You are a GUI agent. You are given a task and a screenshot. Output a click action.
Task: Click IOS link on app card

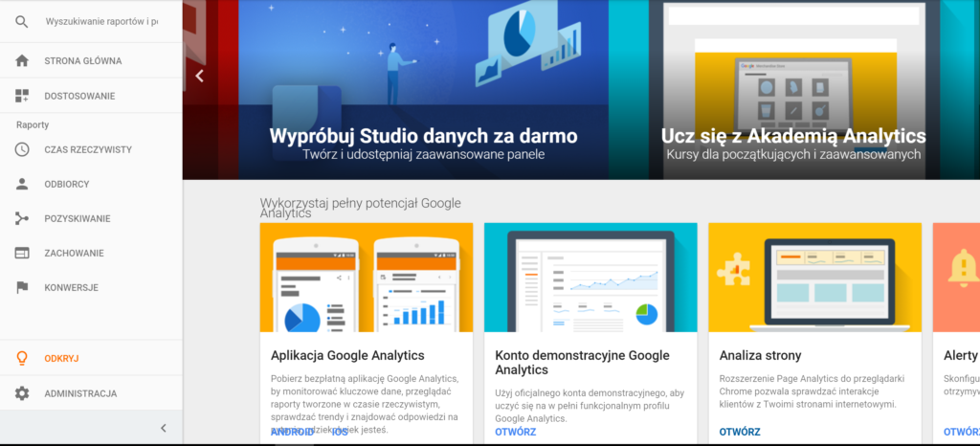[x=340, y=433]
